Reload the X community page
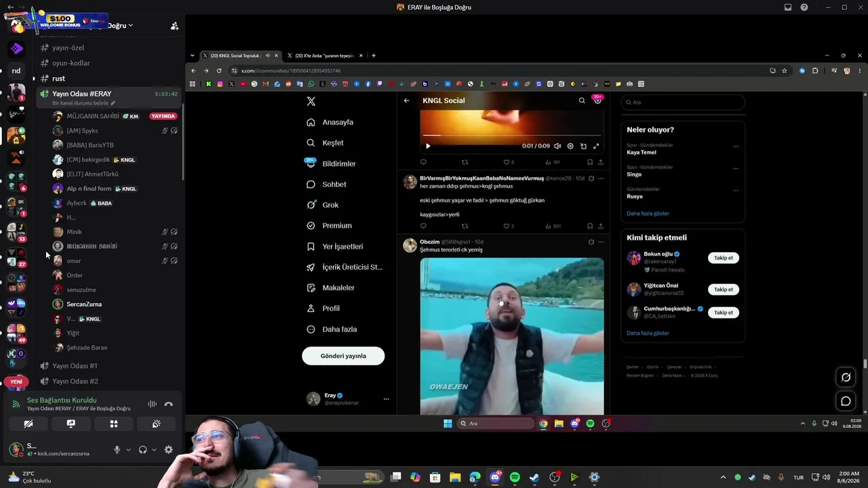This screenshot has height=488, width=868. tap(219, 70)
